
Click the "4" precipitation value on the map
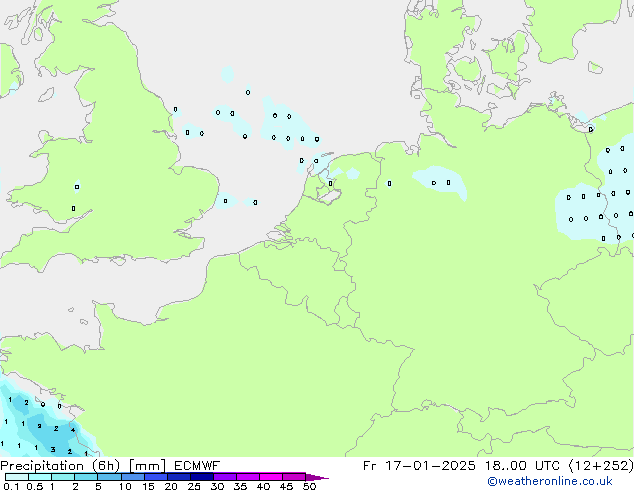point(73,430)
